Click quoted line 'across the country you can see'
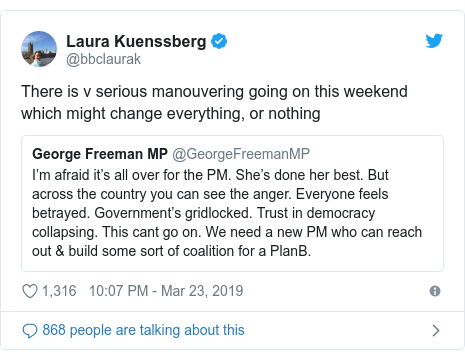The height and width of the screenshot is (360, 465). [210, 194]
